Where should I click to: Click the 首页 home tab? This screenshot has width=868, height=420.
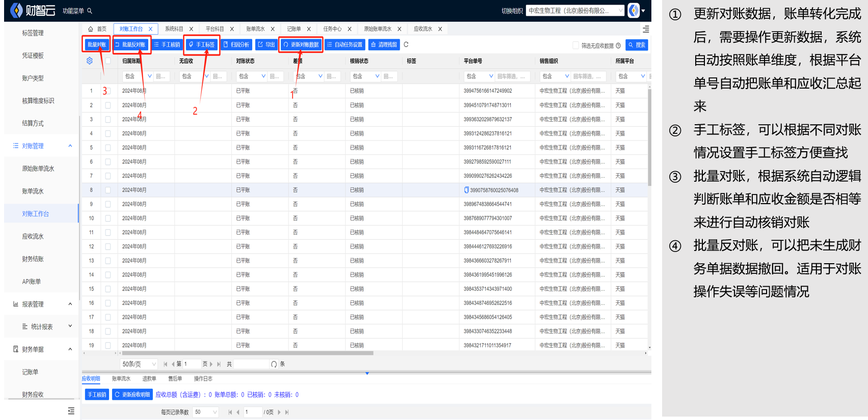pos(97,29)
